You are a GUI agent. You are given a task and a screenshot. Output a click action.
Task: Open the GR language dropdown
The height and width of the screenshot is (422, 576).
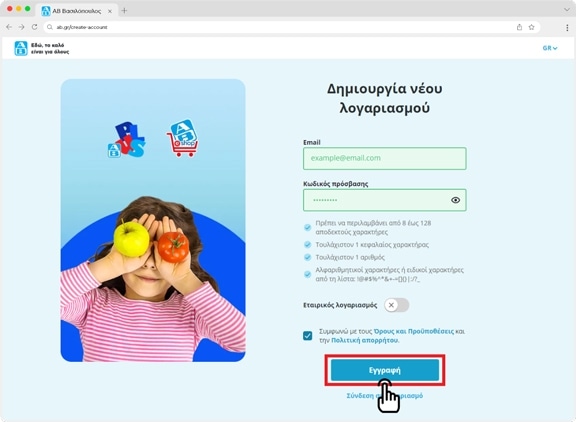point(550,48)
